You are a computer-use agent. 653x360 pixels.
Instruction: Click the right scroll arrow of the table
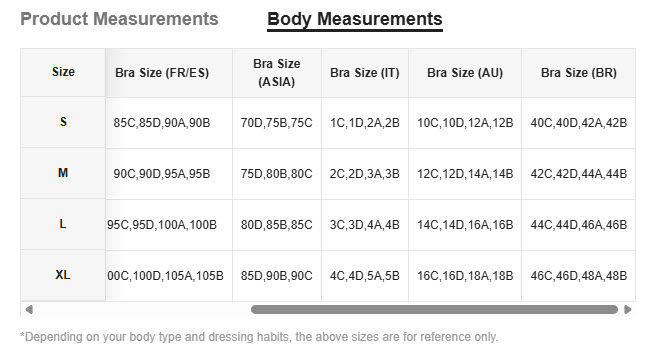[628, 310]
